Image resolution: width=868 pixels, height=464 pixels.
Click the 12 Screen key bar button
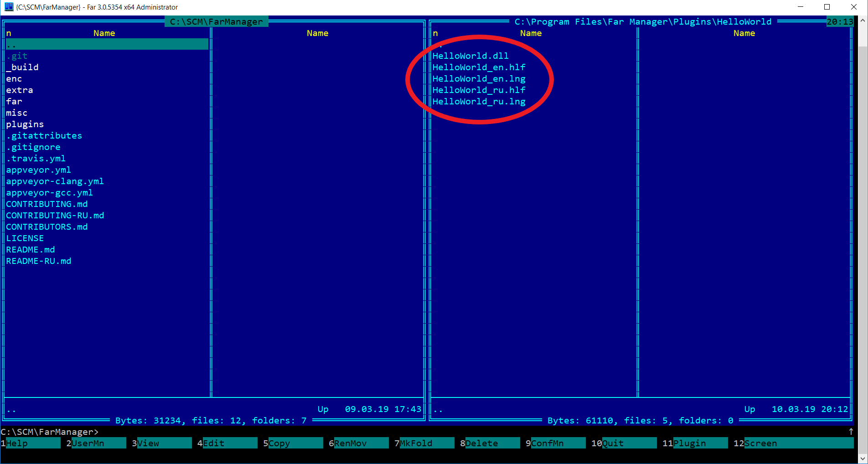point(794,443)
